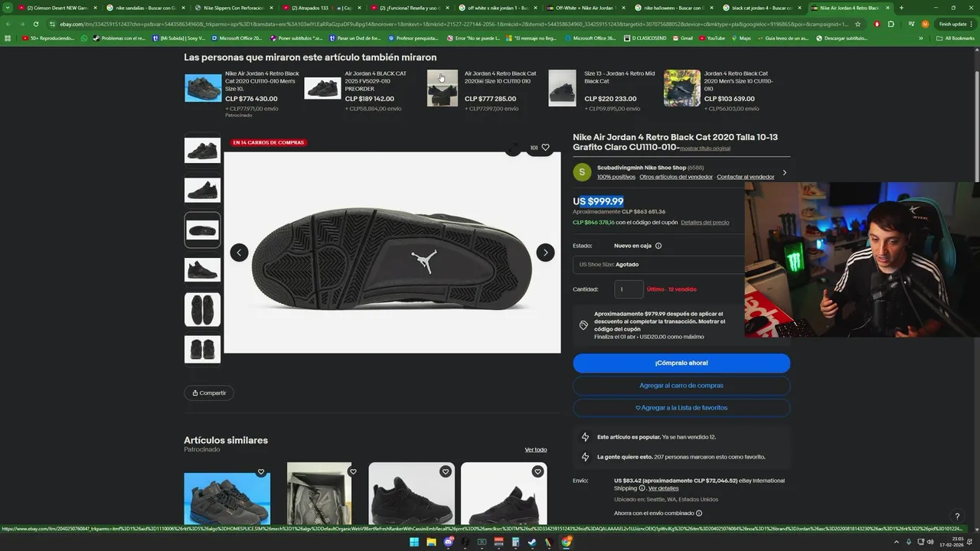Reload the page in the browser toolbar
The height and width of the screenshot is (551, 980).
[x=35, y=24]
